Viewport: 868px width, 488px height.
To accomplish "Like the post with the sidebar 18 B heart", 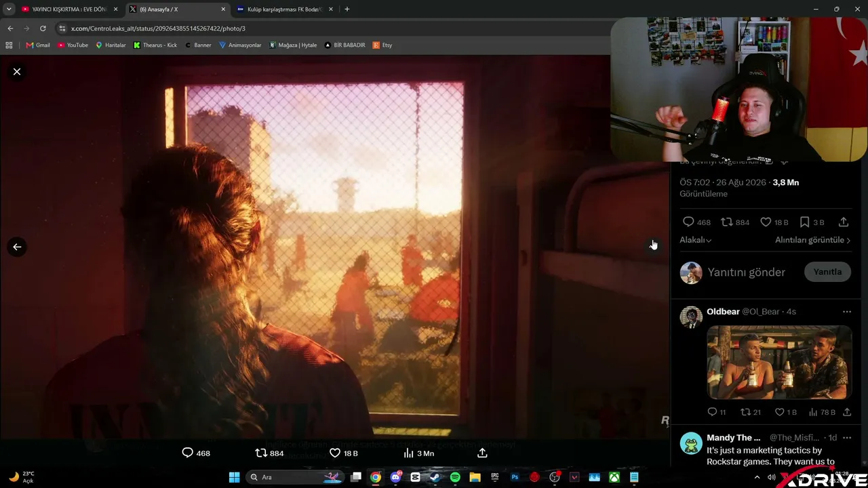I will coord(774,222).
